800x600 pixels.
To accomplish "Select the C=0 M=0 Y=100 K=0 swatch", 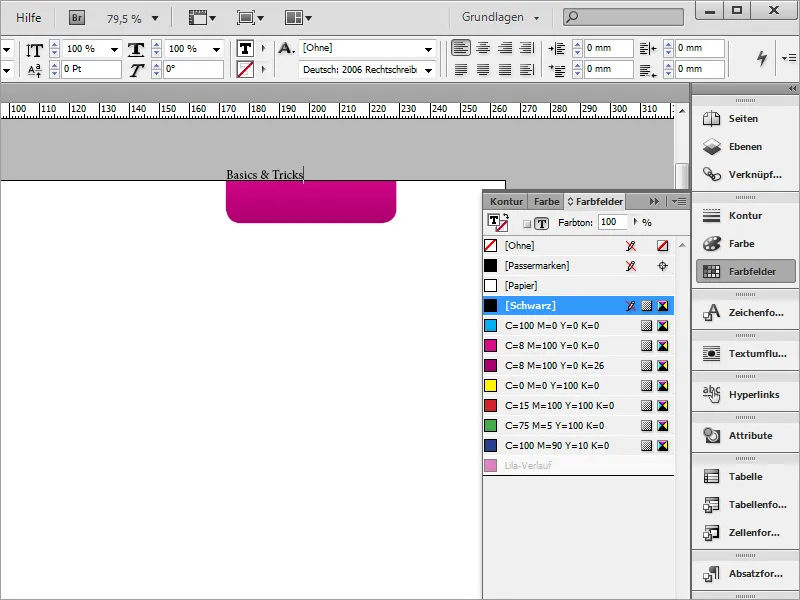I will (x=579, y=386).
